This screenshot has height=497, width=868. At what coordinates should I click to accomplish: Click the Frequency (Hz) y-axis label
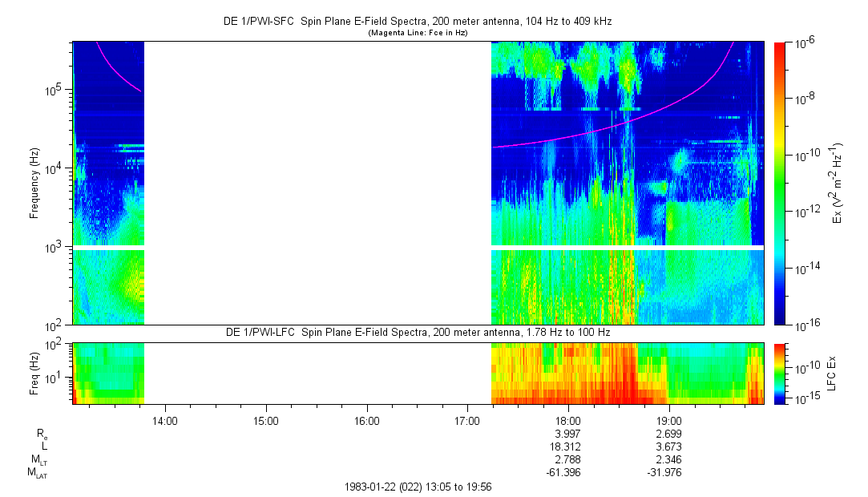click(34, 183)
